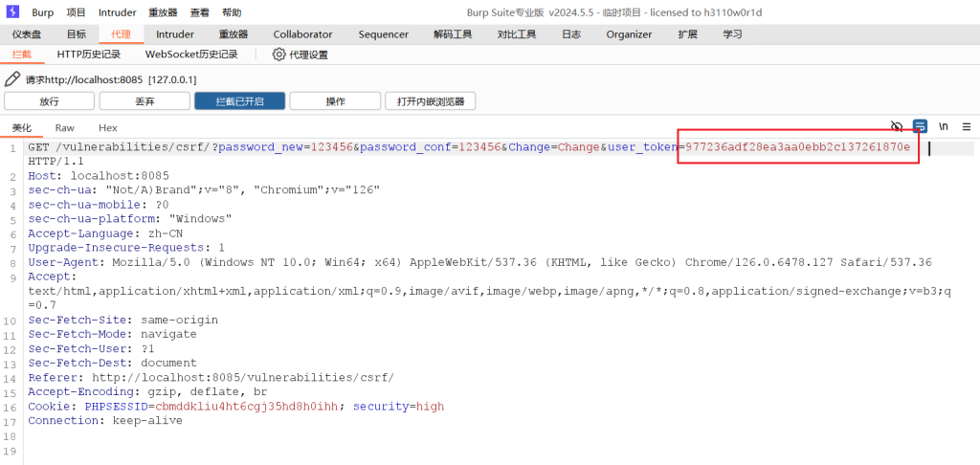Toggle the \n show line breaks icon
This screenshot has height=465, width=980.
click(x=944, y=126)
